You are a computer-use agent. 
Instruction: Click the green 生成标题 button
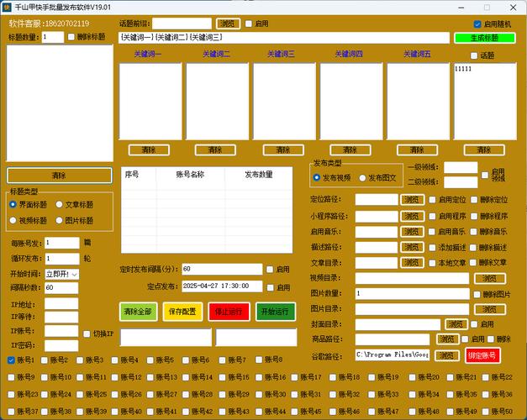click(484, 38)
